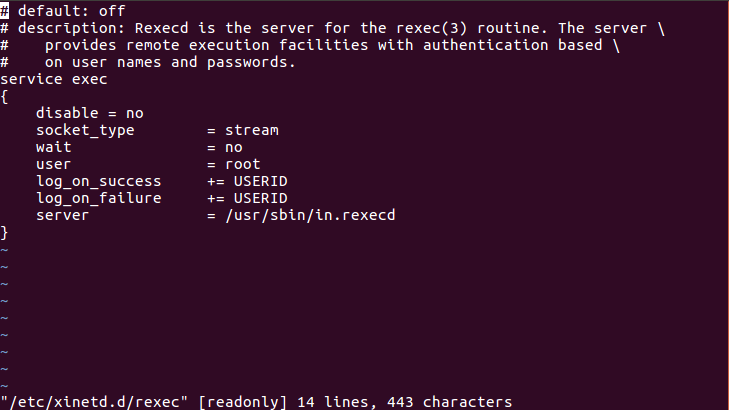Screen dimensions: 729x410
Task: Click the 'default: off' comment line
Action: 62,10
